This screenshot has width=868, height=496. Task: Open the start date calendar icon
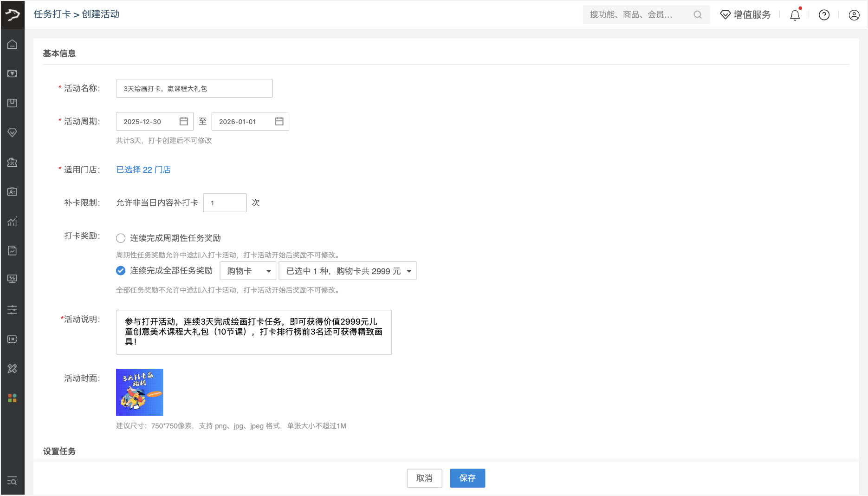coord(184,121)
